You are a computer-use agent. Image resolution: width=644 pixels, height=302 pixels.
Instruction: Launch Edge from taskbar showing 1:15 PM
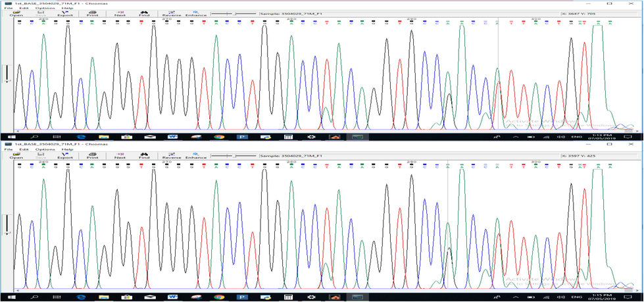coord(80,297)
